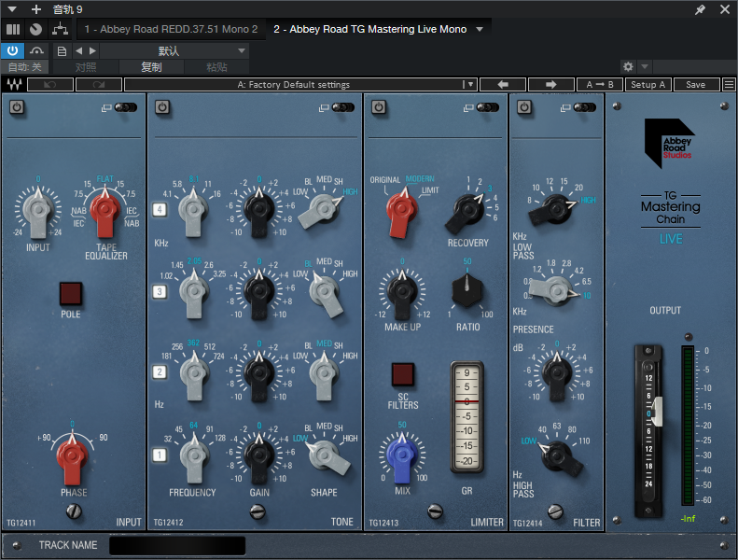Toggle the INPUT module power button

coord(17,107)
